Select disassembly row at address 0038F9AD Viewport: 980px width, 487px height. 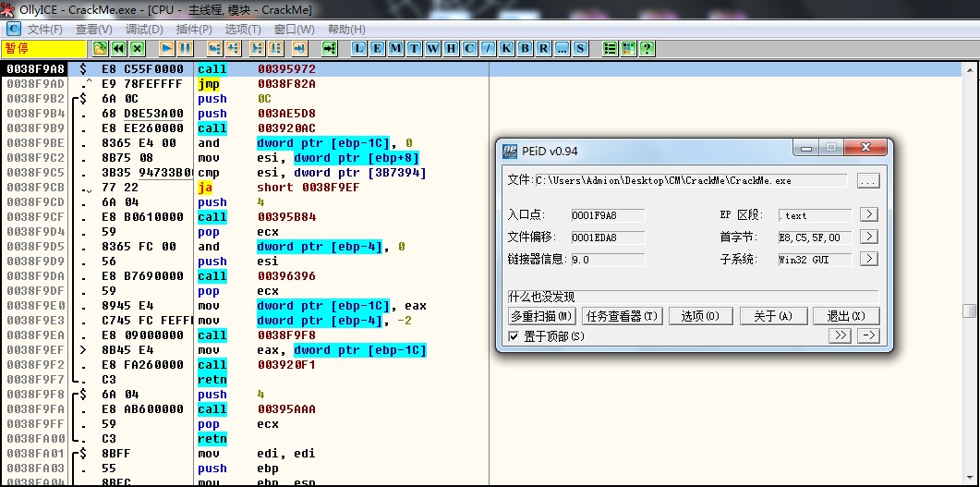[481, 84]
